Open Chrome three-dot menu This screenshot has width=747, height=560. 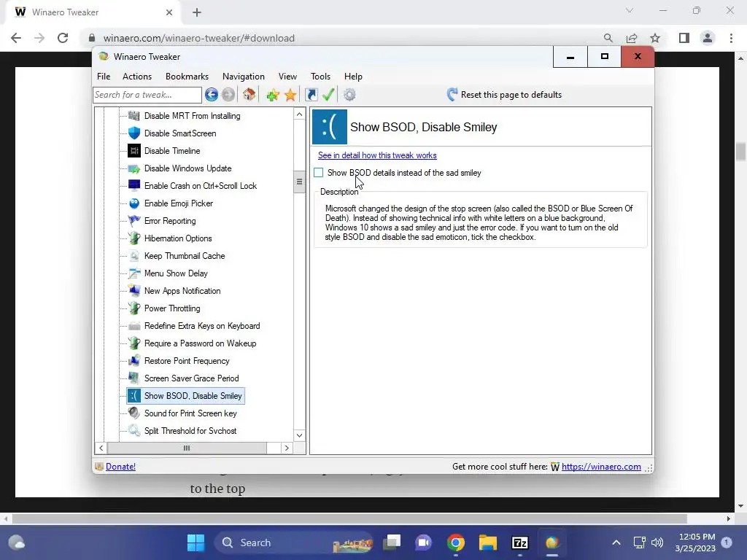tap(731, 38)
